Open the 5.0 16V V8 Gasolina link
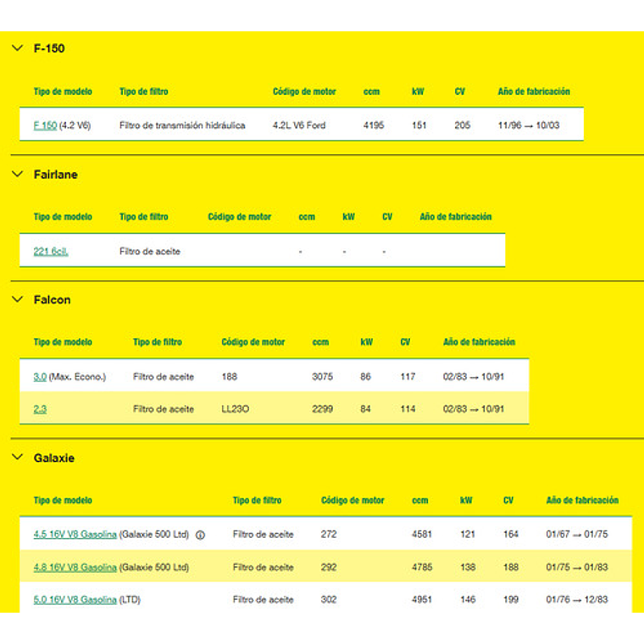 pos(75,600)
